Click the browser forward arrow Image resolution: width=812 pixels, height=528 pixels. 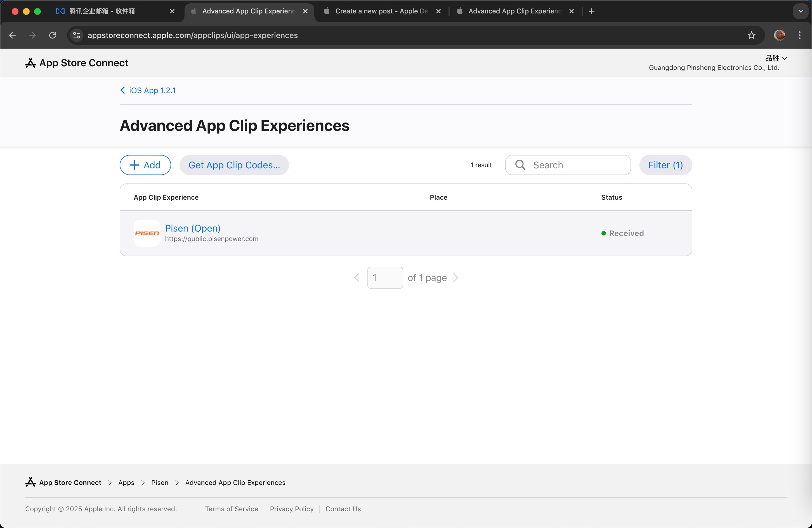(32, 35)
